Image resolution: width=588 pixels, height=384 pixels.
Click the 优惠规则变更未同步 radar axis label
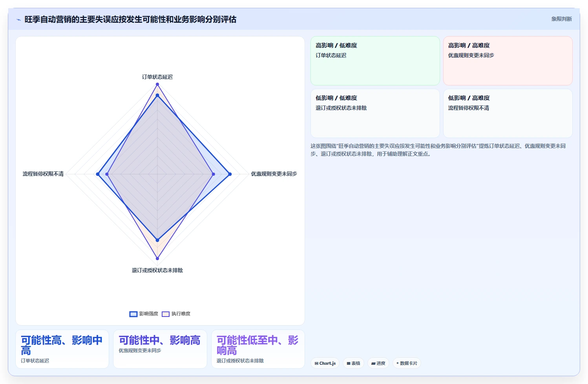(274, 174)
